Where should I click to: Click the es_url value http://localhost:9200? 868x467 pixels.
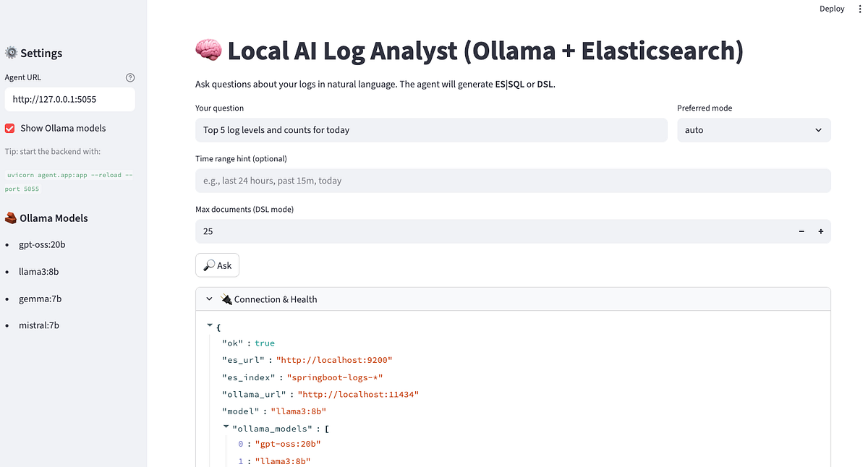point(334,360)
